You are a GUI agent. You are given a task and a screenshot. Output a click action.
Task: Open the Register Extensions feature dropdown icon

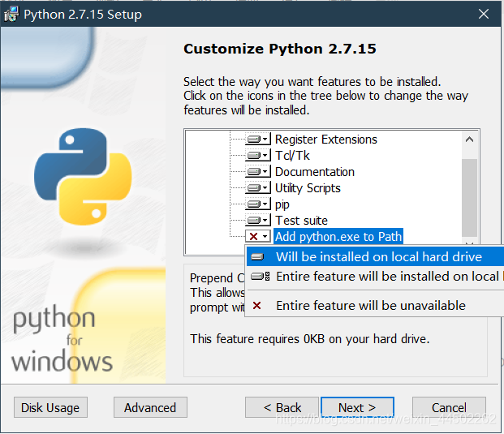pyautogui.click(x=258, y=139)
